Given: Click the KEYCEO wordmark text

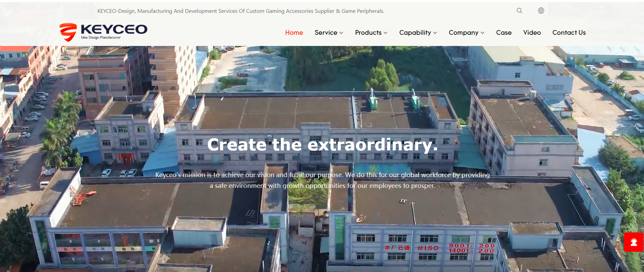Looking at the screenshot, I should [114, 29].
